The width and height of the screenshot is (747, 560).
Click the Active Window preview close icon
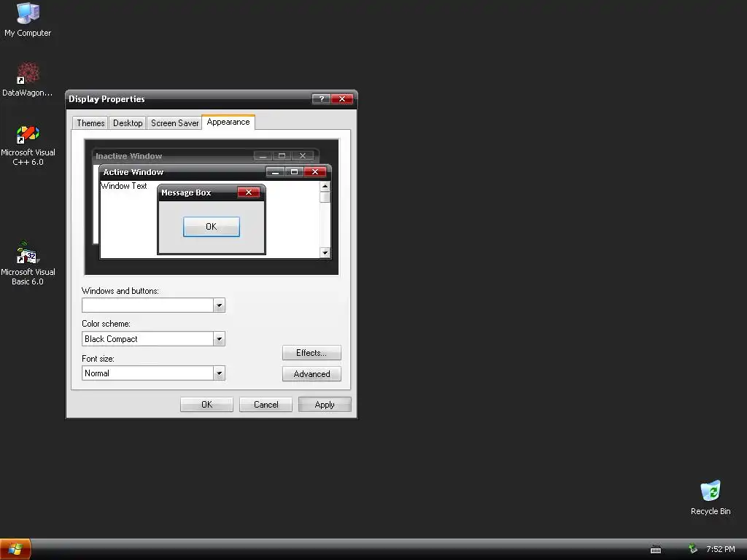pyautogui.click(x=315, y=172)
